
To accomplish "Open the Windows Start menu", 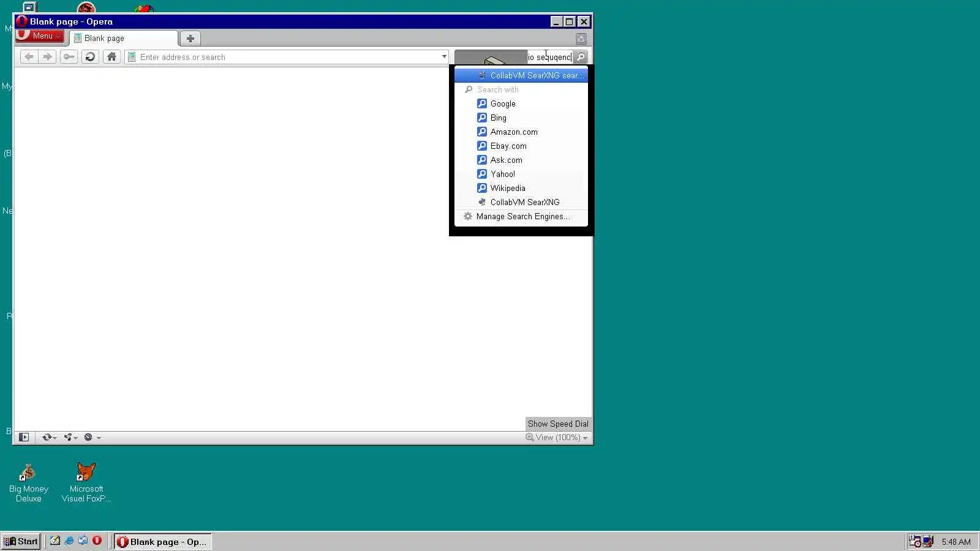I will click(x=21, y=541).
